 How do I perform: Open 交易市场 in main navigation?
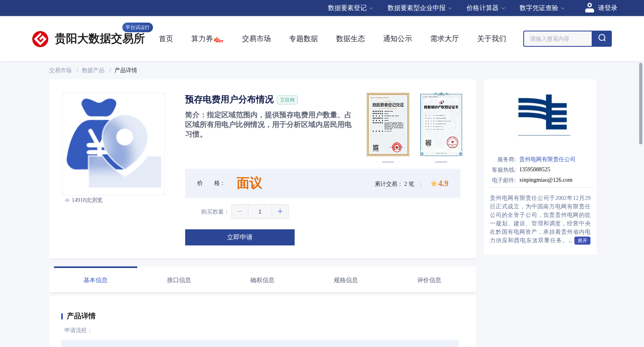point(256,39)
